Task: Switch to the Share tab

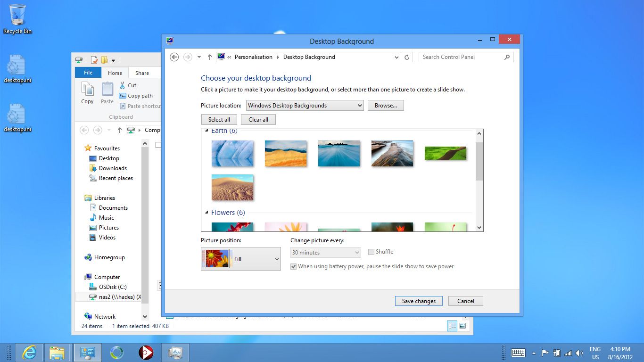Action: pyautogui.click(x=143, y=73)
